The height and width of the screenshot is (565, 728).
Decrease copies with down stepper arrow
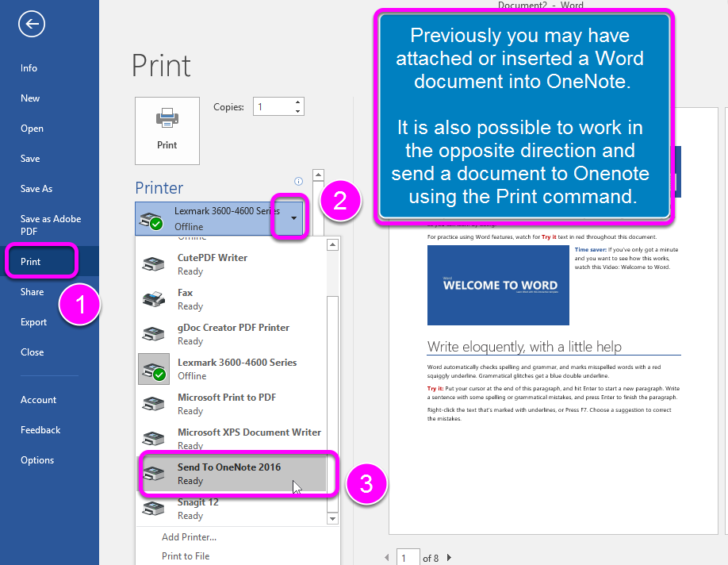point(297,111)
